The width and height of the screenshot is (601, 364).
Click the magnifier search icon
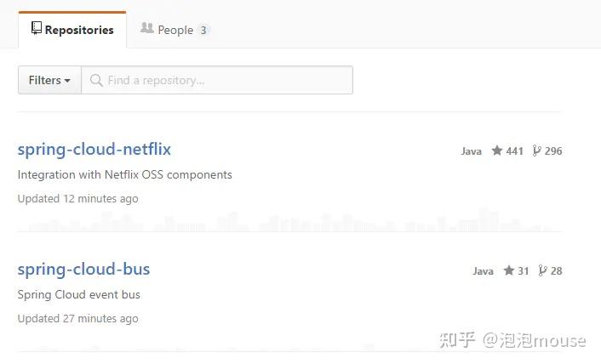[x=95, y=81]
